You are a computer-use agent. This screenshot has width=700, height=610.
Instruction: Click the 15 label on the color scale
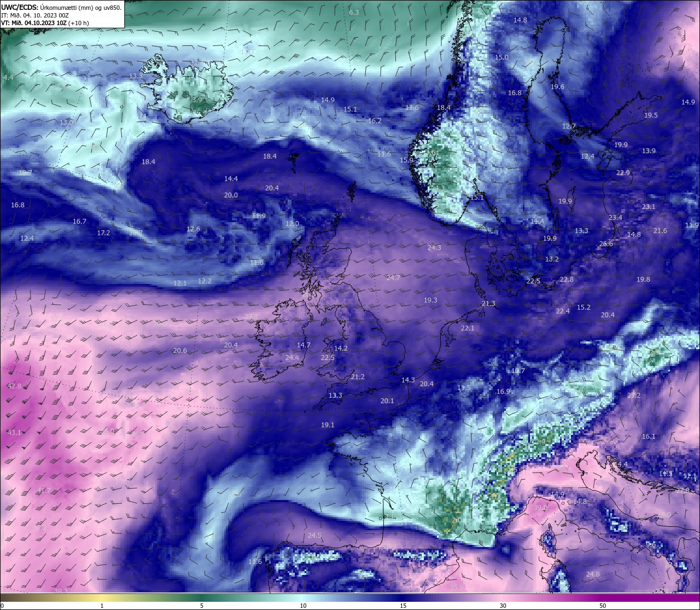pos(403,606)
